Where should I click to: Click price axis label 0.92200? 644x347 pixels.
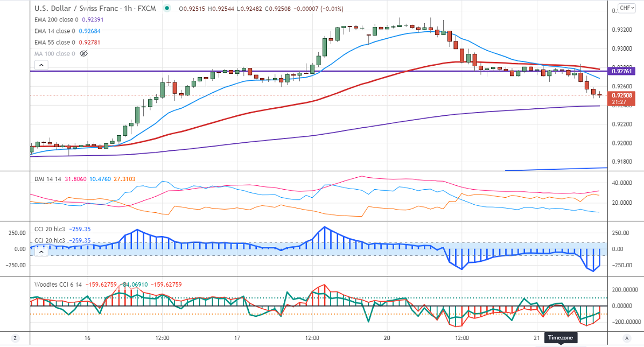click(622, 124)
